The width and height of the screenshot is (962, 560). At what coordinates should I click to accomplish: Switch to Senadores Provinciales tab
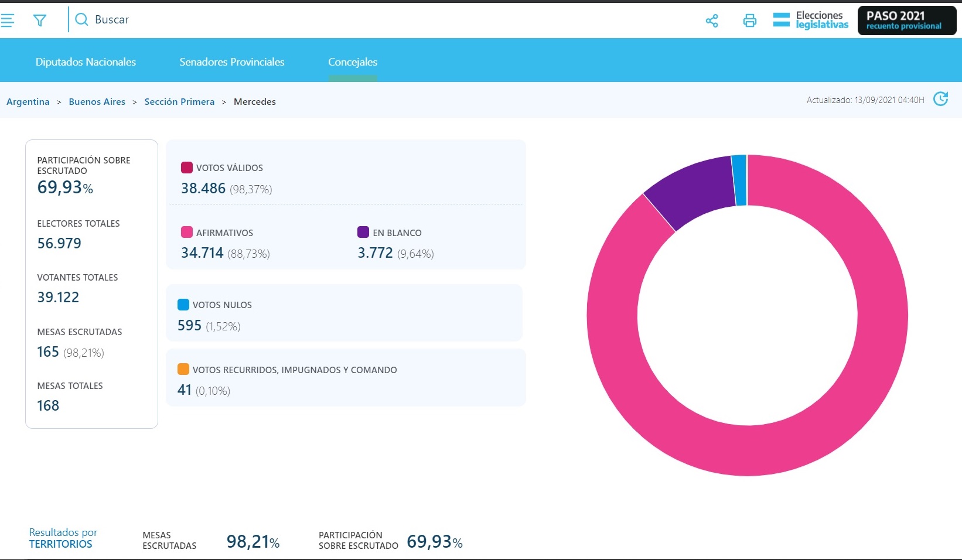click(x=232, y=62)
